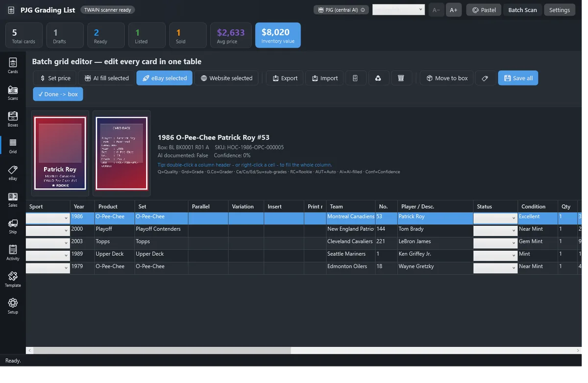
Task: Open Status dropdown for LeBron James row
Action: coord(495,243)
